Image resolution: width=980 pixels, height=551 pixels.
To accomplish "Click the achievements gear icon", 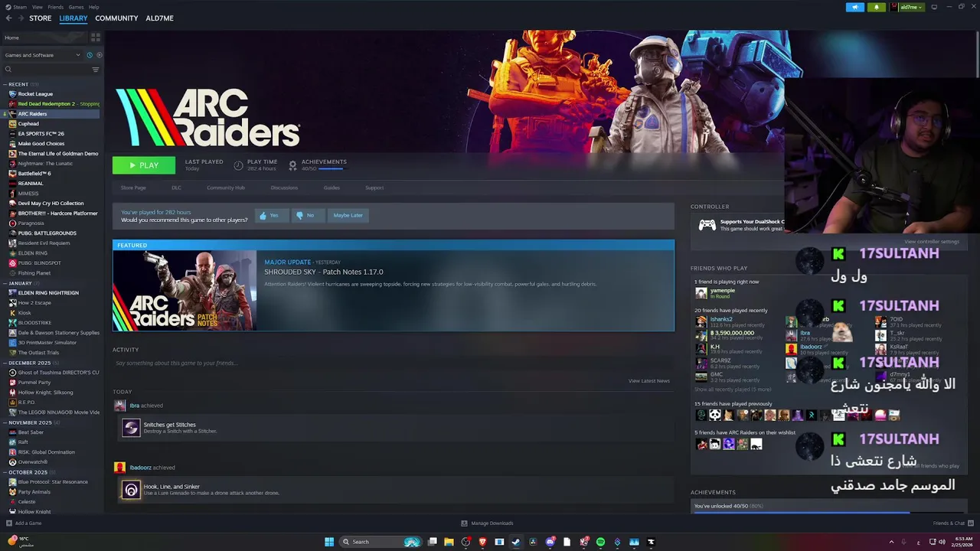I will (x=292, y=165).
